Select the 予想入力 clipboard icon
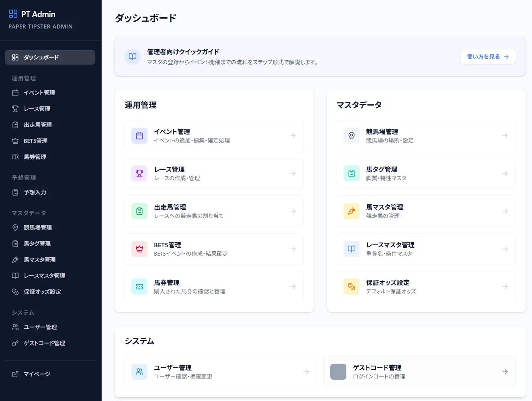Screen dimensions: 532x401 point(15,192)
